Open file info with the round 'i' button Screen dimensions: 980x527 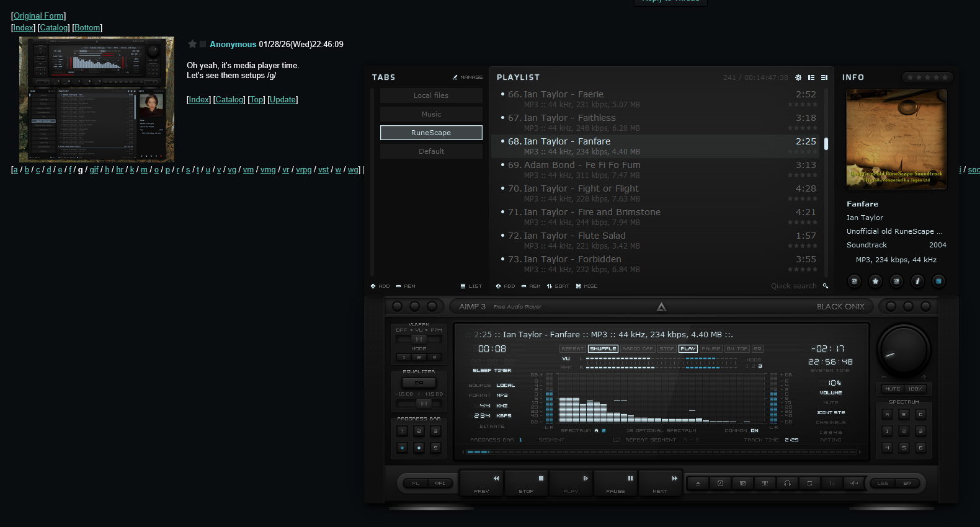917,281
